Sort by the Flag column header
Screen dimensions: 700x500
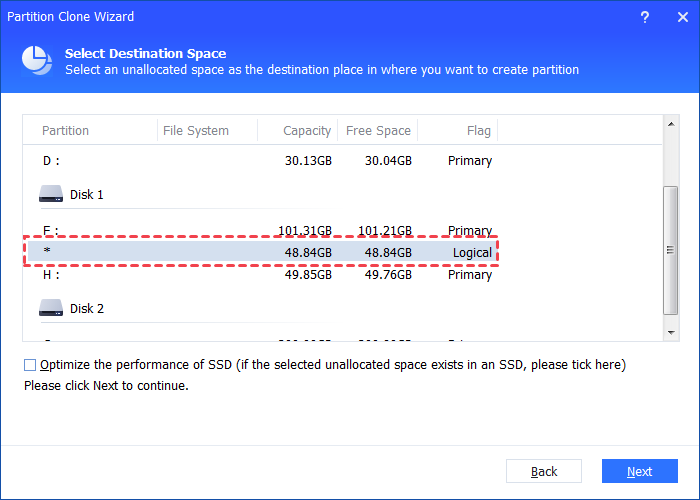pyautogui.click(x=478, y=131)
